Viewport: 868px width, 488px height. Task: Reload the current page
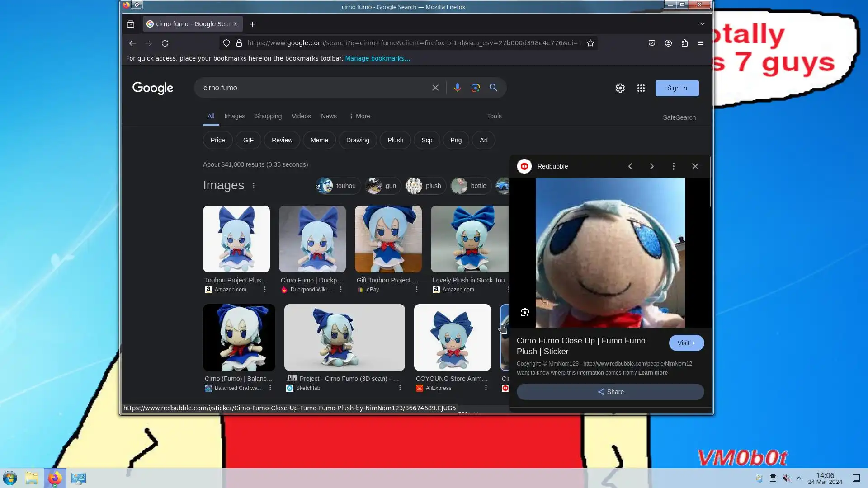tap(165, 43)
